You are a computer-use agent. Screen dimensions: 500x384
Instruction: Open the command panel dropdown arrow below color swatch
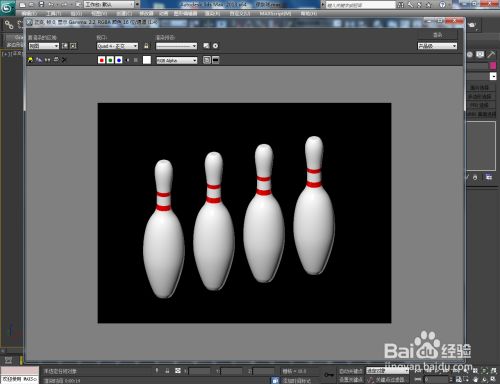pyautogui.click(x=493, y=76)
